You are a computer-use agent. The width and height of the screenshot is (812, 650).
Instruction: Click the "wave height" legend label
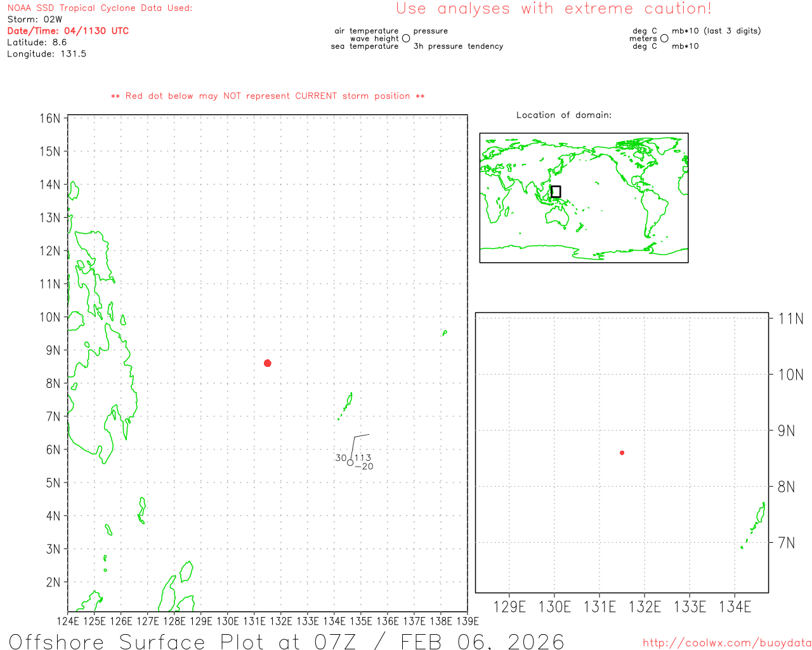pos(374,39)
